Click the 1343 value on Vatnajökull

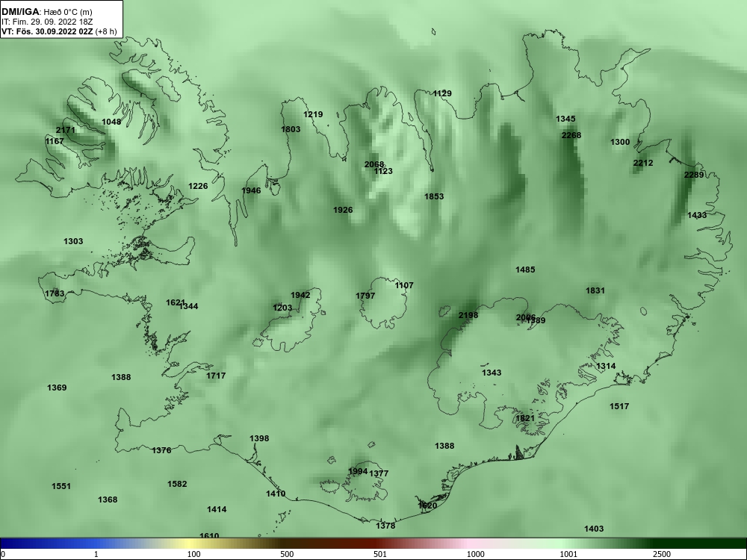click(492, 373)
